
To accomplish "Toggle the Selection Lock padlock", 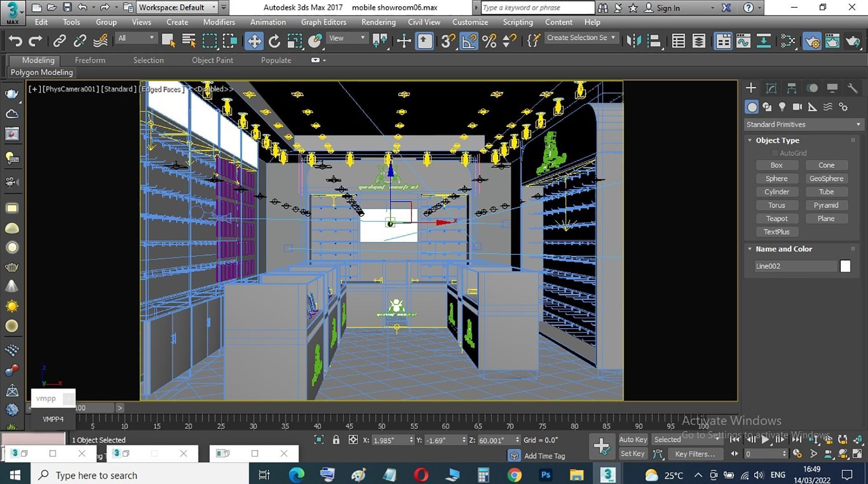I will (336, 440).
